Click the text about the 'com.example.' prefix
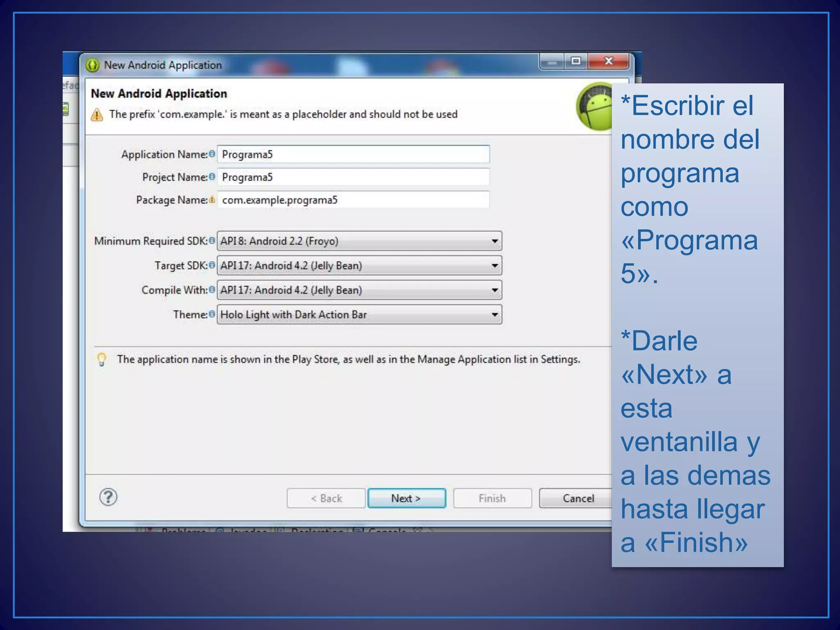This screenshot has width=840, height=630. pos(283,114)
